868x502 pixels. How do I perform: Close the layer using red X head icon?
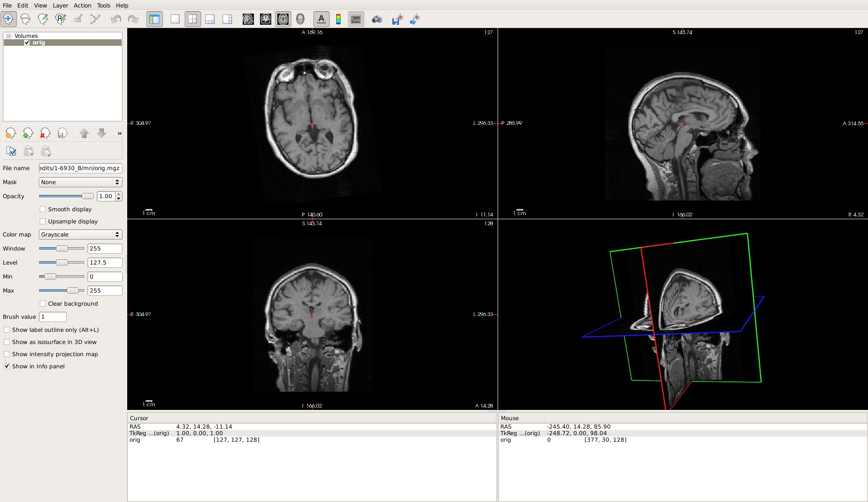[45, 134]
